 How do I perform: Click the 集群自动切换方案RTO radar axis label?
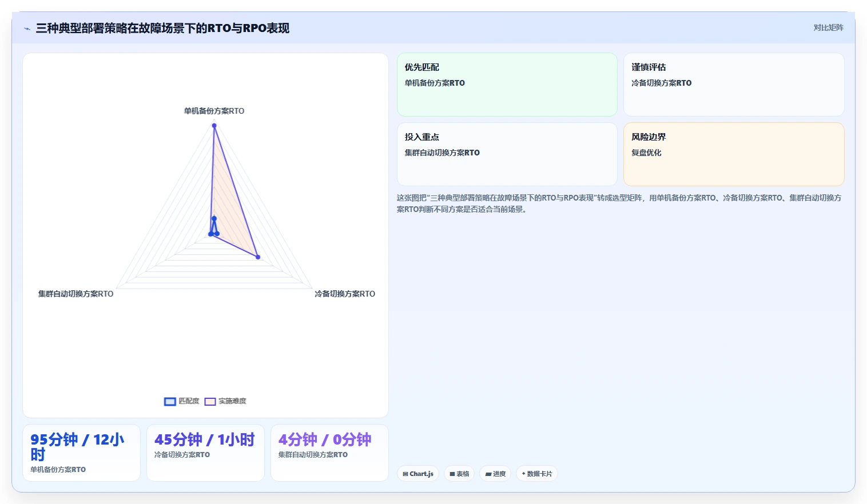pyautogui.click(x=75, y=294)
